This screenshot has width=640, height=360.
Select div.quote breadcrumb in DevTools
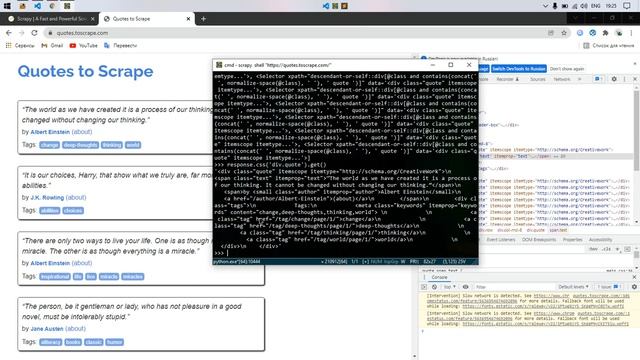point(536,230)
